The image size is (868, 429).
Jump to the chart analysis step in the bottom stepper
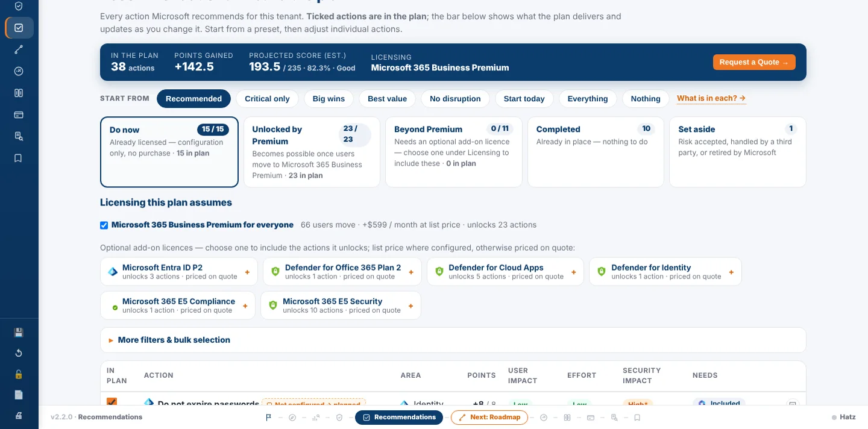tap(316, 418)
